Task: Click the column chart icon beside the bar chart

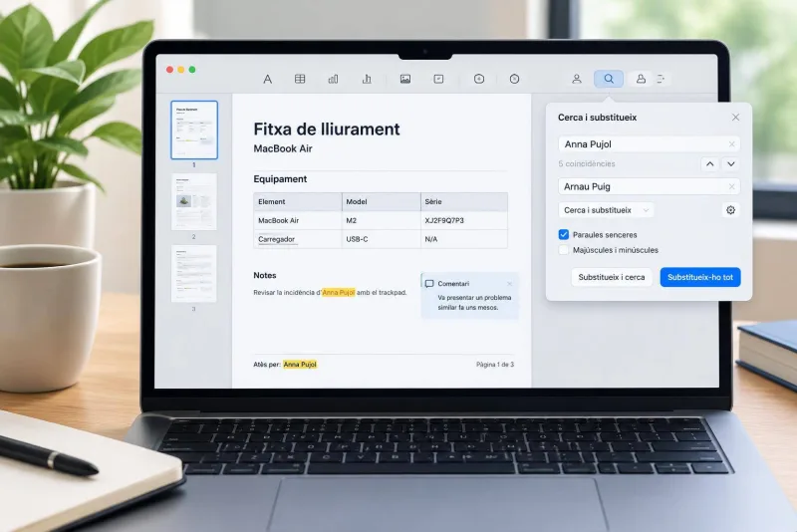Action: click(367, 79)
